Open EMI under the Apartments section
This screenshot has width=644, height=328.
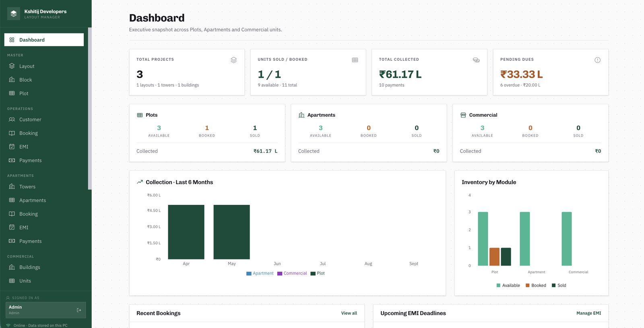click(44, 228)
